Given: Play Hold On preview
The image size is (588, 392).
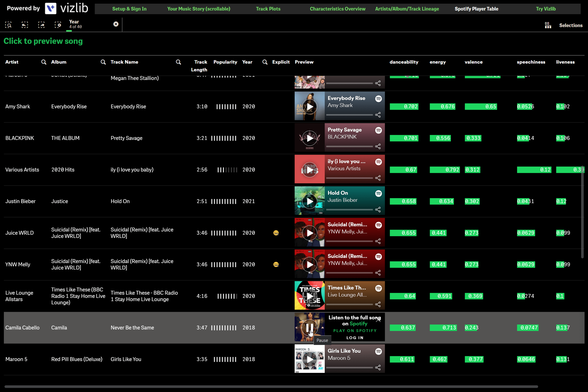Looking at the screenshot, I should pos(310,201).
